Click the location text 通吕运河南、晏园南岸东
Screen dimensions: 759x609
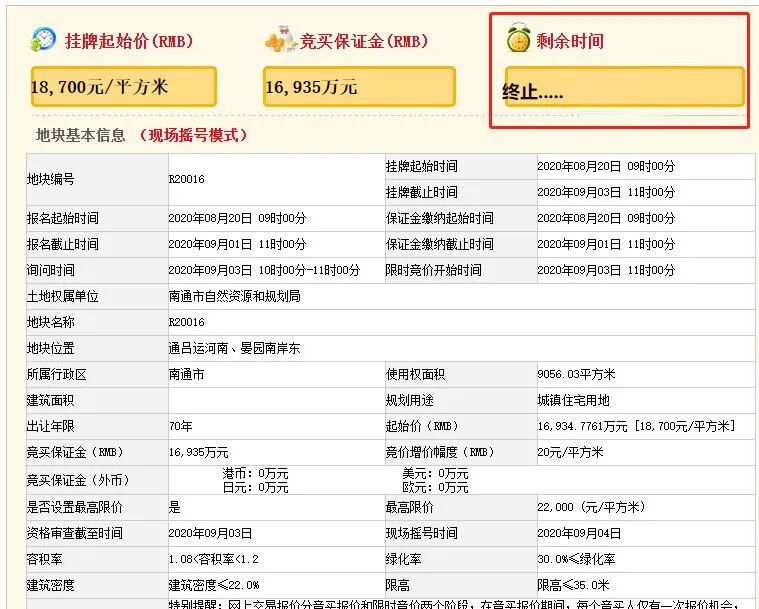234,349
